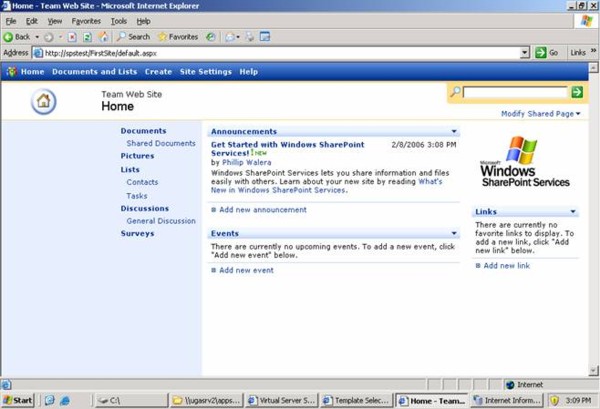600x409 pixels.
Task: Click the Forward navigation arrow icon
Action: pyautogui.click(x=49, y=37)
